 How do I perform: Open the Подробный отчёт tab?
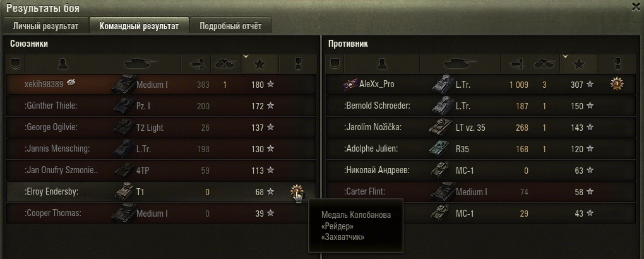pos(230,26)
